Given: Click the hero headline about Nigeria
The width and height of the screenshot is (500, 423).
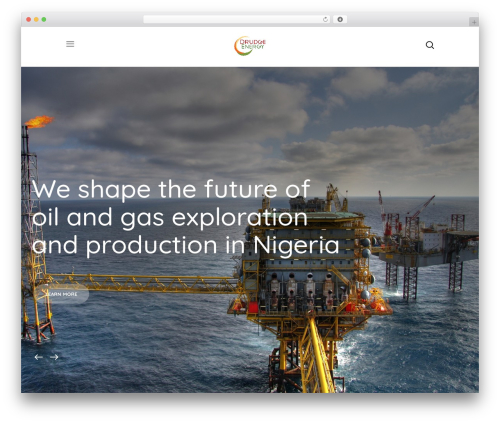Looking at the screenshot, I should click(185, 218).
